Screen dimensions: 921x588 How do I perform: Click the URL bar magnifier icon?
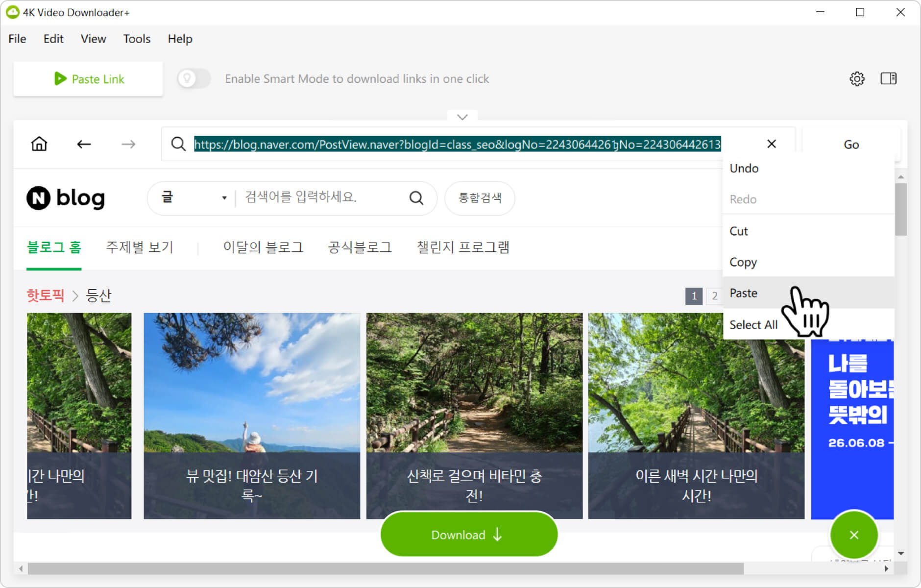click(x=178, y=144)
